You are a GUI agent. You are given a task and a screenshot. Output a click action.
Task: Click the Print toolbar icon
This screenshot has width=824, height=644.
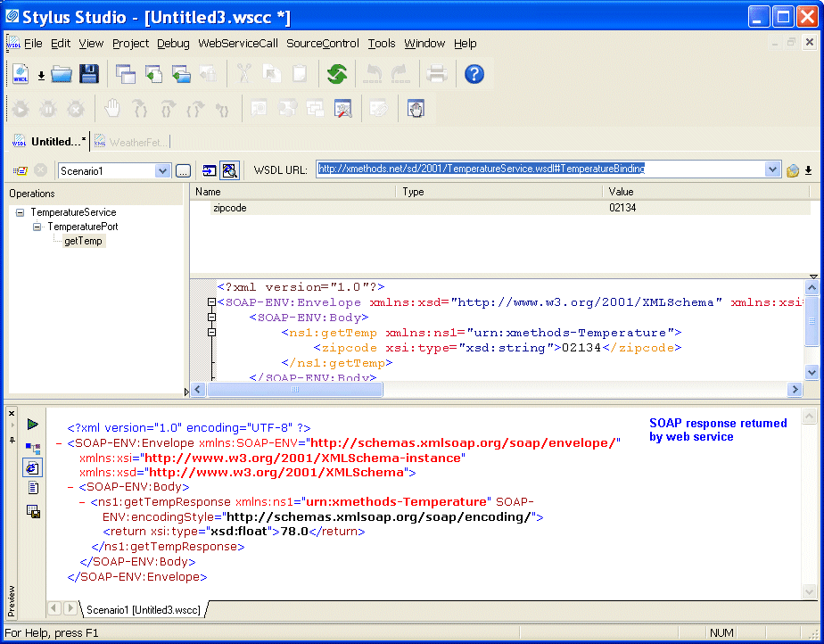pos(436,74)
